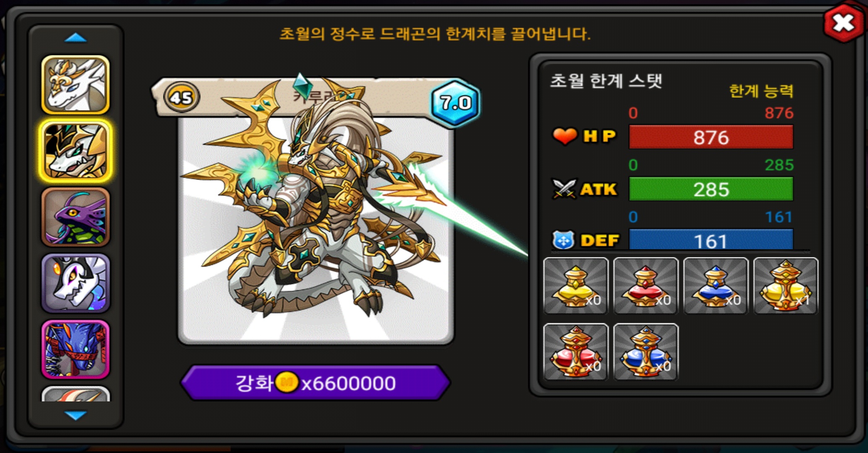Select the large blue essence potion
The height and width of the screenshot is (453, 868).
click(x=645, y=351)
